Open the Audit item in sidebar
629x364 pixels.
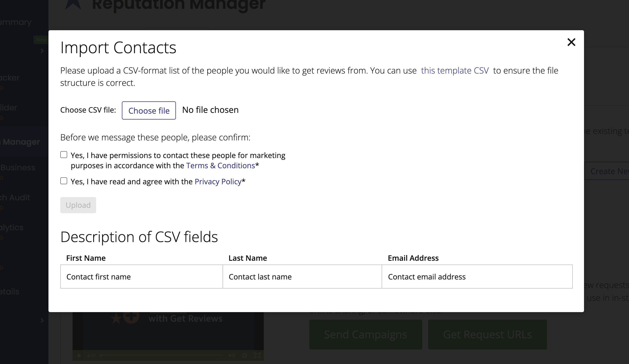(x=15, y=198)
